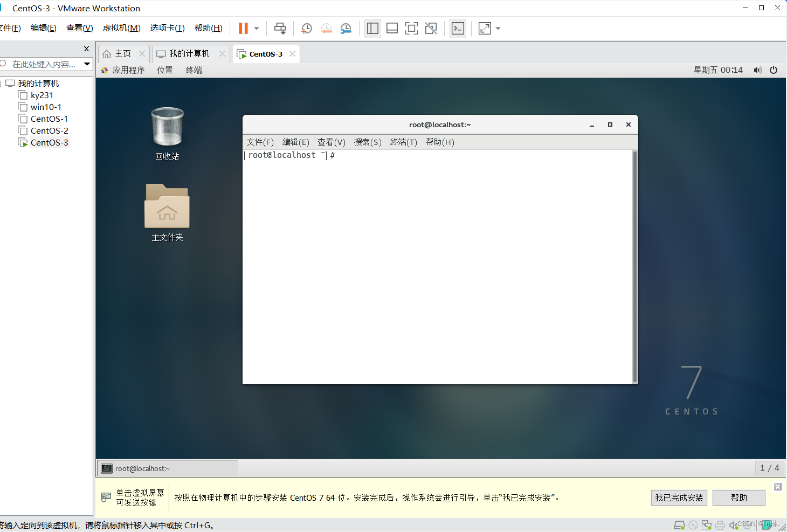Toggle Unity mode icon in toolbar
Image resolution: width=787 pixels, height=532 pixels.
coord(431,29)
